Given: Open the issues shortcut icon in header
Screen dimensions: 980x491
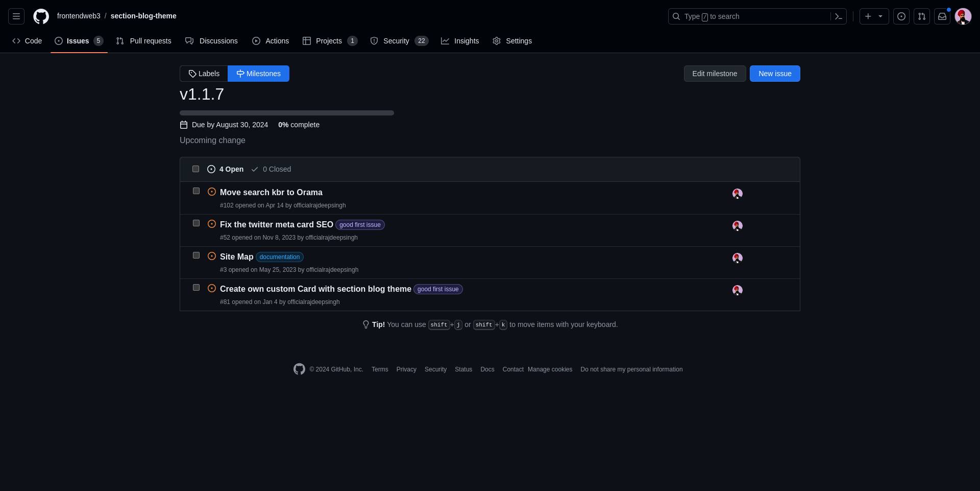Looking at the screenshot, I should (901, 16).
